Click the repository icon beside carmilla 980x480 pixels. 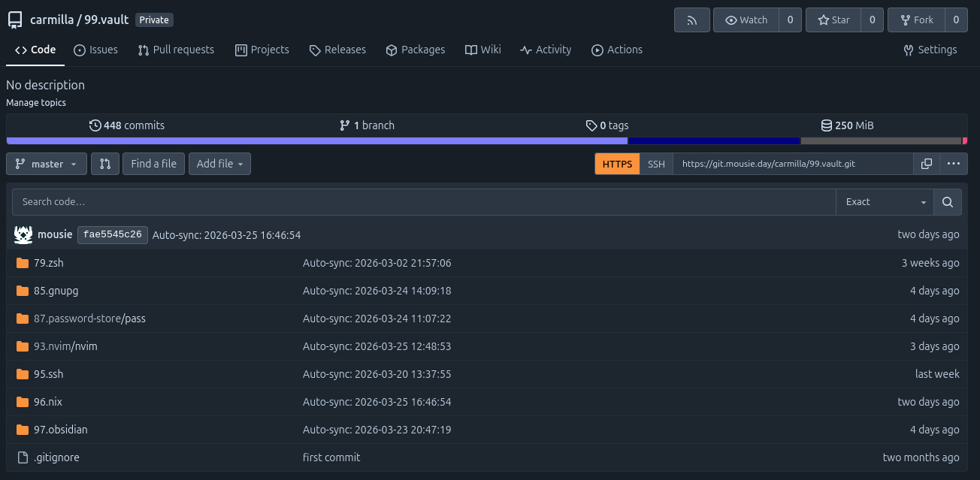[x=15, y=20]
